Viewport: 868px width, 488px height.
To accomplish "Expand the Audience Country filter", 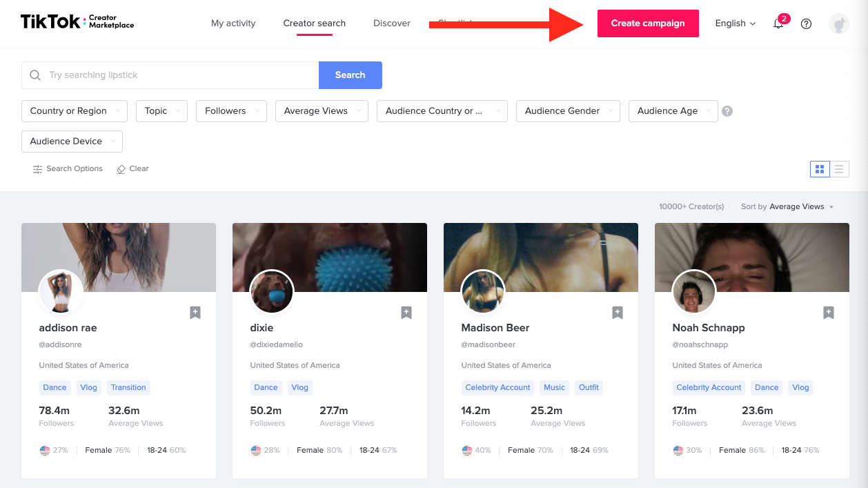I will pyautogui.click(x=442, y=111).
